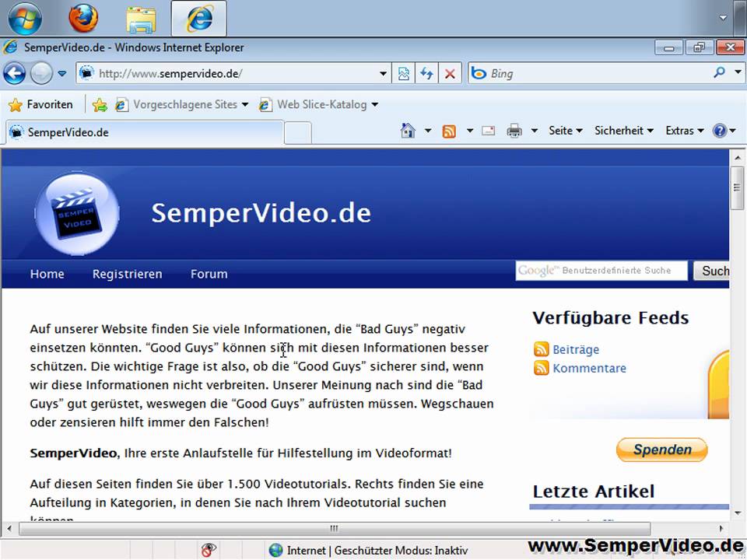This screenshot has width=747, height=560.
Task: Click the horizontal scrollbar thumb
Action: click(335, 528)
